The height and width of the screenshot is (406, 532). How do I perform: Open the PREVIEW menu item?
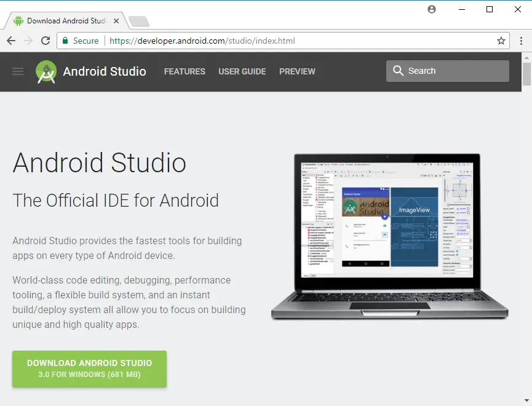click(x=297, y=71)
